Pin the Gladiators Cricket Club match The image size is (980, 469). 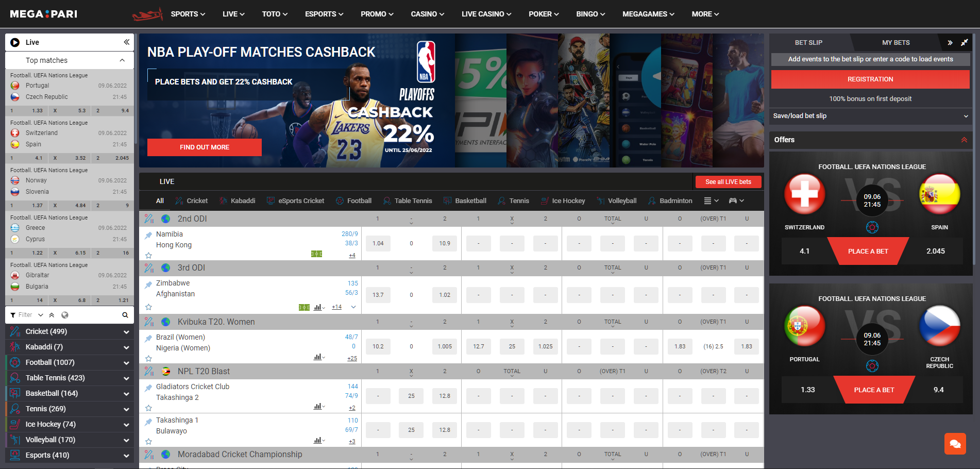(148, 388)
